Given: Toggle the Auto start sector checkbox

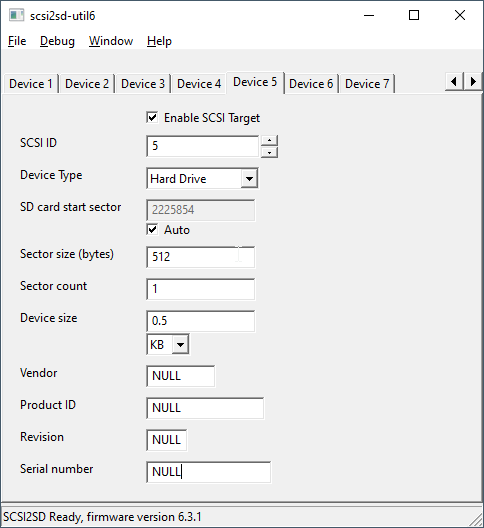Looking at the screenshot, I should [152, 230].
